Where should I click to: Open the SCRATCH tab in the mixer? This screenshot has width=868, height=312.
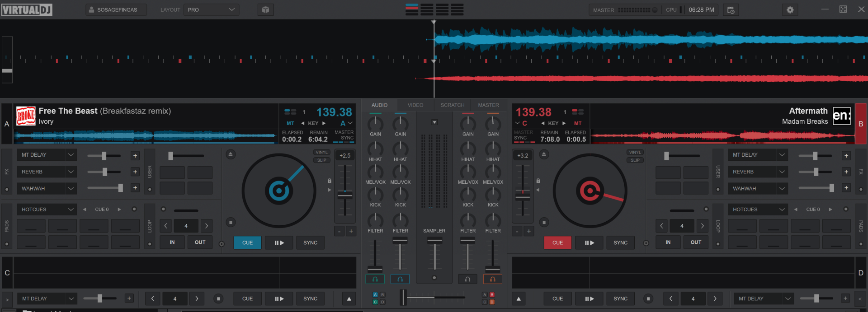(452, 105)
